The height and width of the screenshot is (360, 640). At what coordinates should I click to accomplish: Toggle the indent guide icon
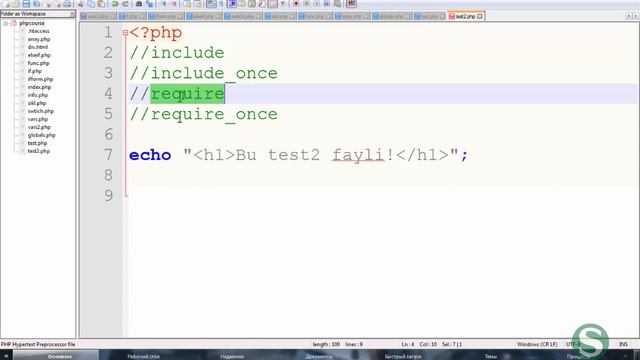pos(232,4)
